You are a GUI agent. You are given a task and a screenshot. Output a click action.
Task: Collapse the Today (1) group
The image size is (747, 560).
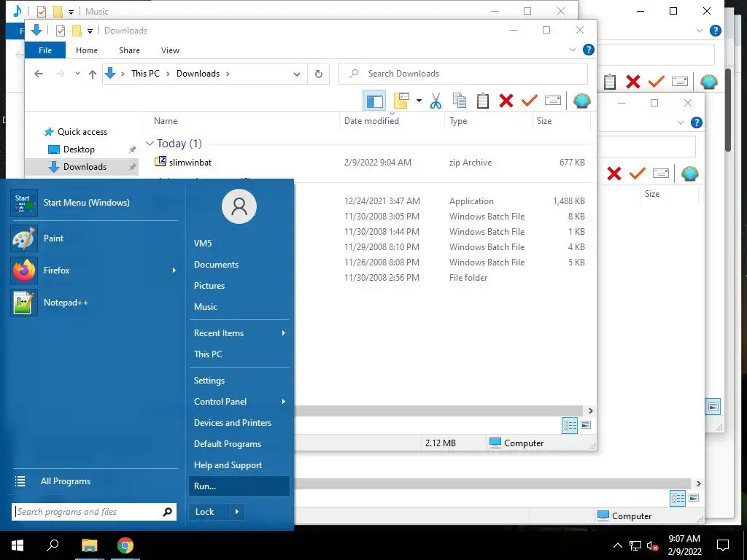pos(150,144)
